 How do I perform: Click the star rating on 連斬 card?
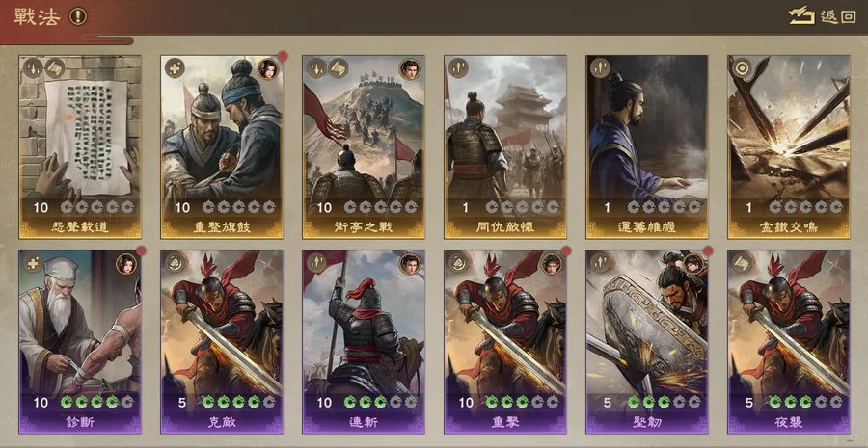pos(380,402)
